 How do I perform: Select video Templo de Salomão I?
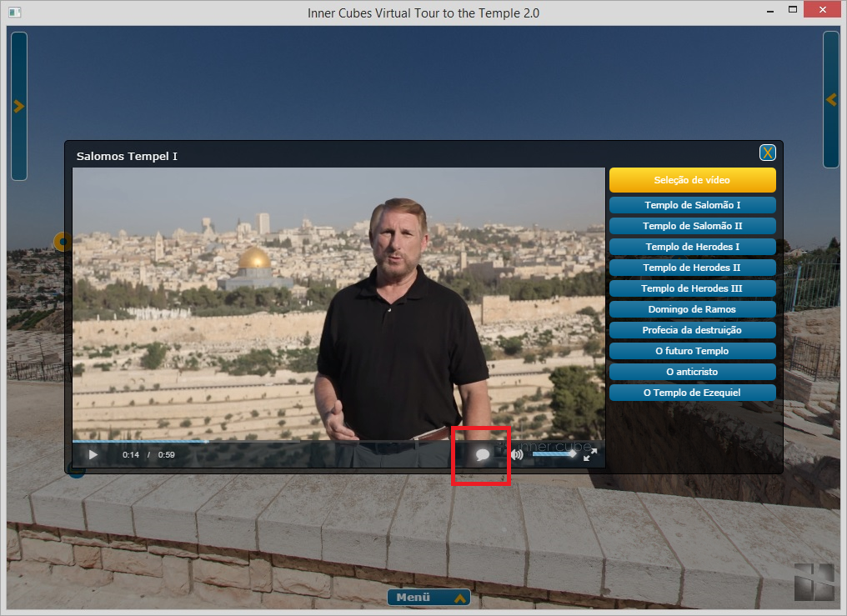[693, 205]
